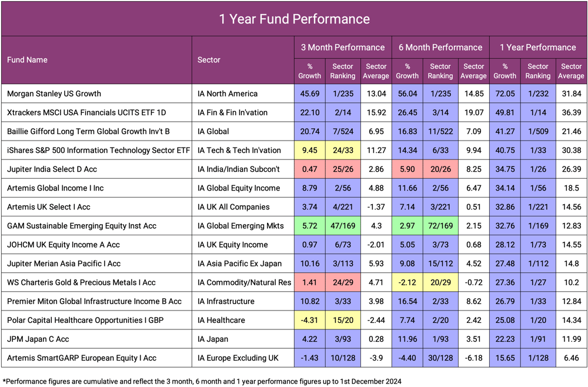Click the "1 Year Performance" group header
Image resolution: width=588 pixels, height=387 pixels.
click(x=538, y=48)
